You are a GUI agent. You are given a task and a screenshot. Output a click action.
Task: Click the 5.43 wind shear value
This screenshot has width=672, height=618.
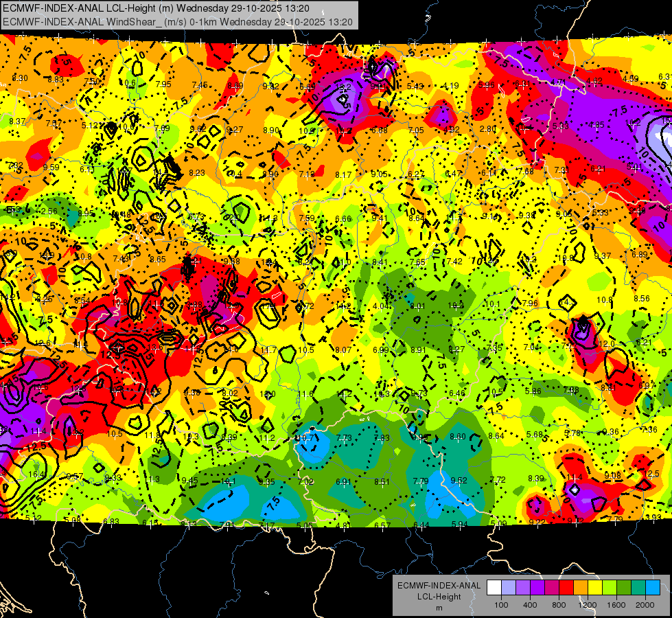415,87
